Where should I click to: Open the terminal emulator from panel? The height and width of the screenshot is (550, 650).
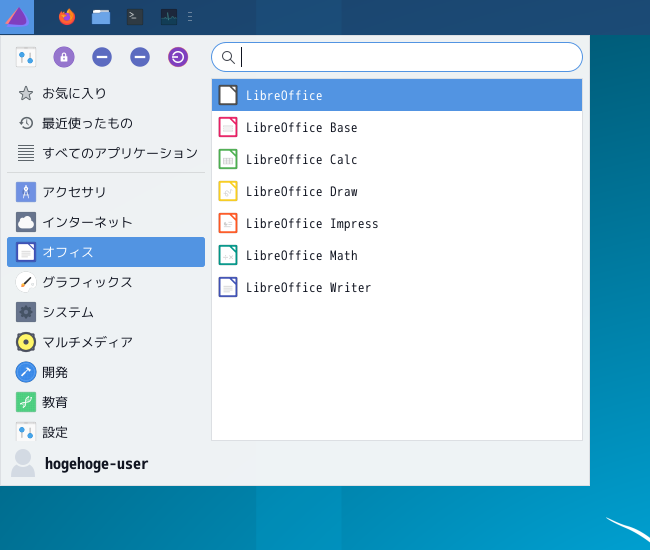click(x=135, y=17)
